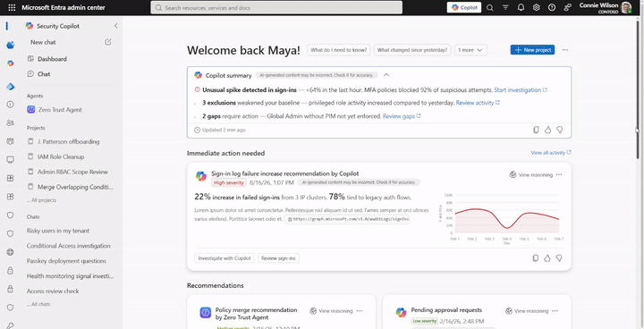Expand the '1 more' prompt dropdown
Screen dimensions: 644x329
click(470, 50)
